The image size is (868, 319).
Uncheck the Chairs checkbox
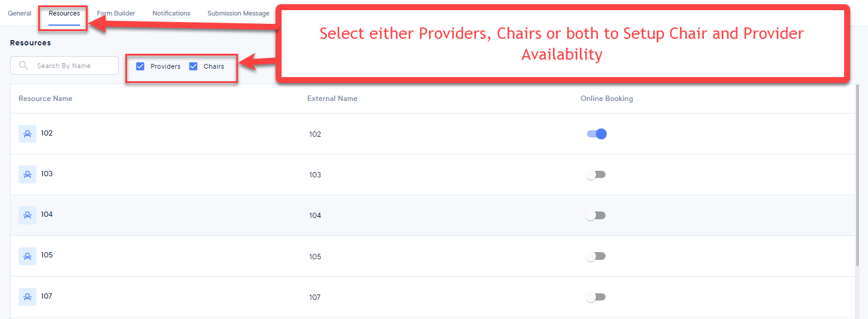(193, 66)
